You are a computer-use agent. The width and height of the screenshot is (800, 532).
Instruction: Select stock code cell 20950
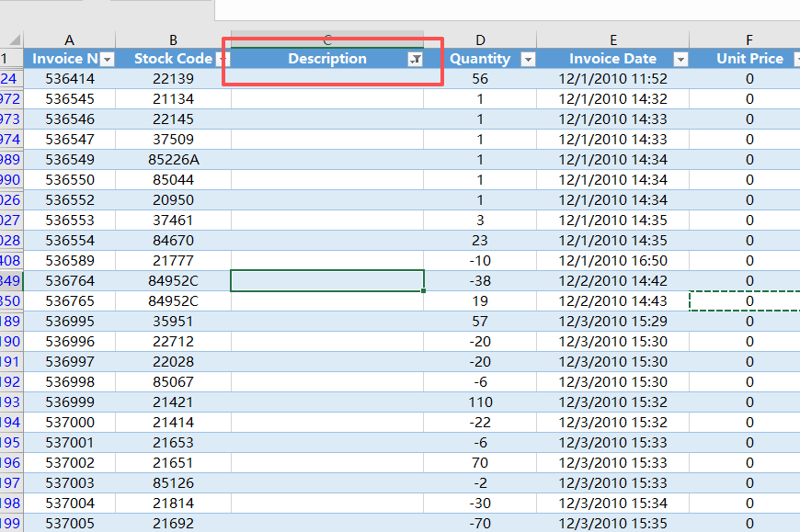173,199
